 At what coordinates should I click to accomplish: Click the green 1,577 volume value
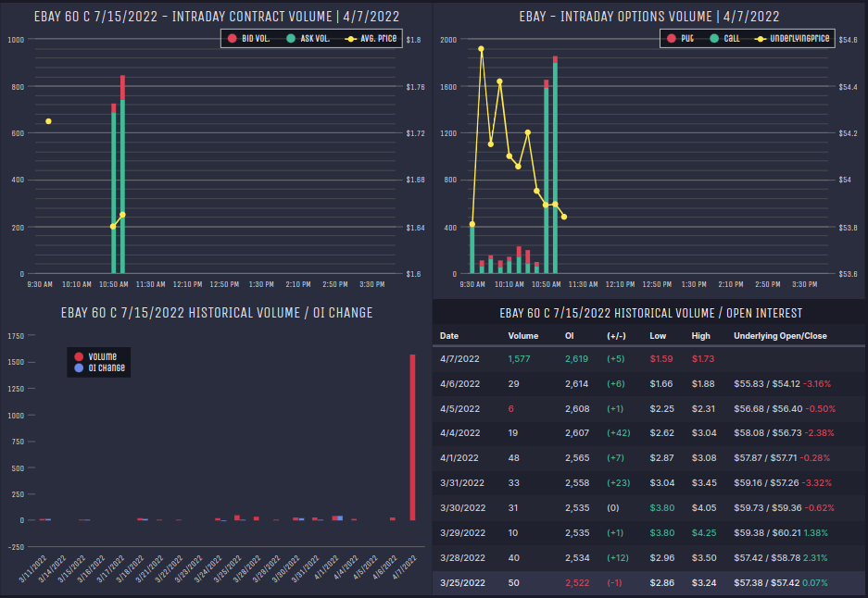coord(519,358)
